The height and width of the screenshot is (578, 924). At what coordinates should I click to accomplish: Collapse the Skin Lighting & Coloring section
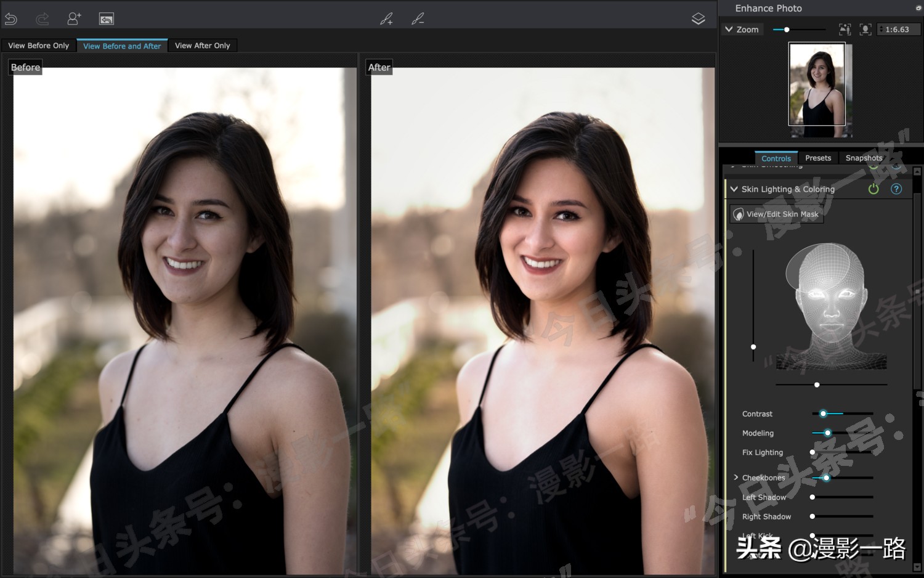pyautogui.click(x=734, y=189)
